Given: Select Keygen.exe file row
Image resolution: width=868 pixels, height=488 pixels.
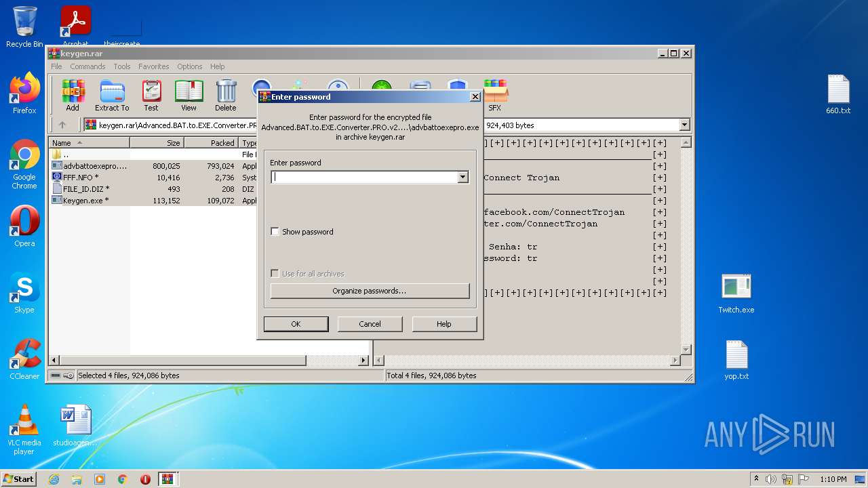Looking at the screenshot, I should [x=153, y=201].
